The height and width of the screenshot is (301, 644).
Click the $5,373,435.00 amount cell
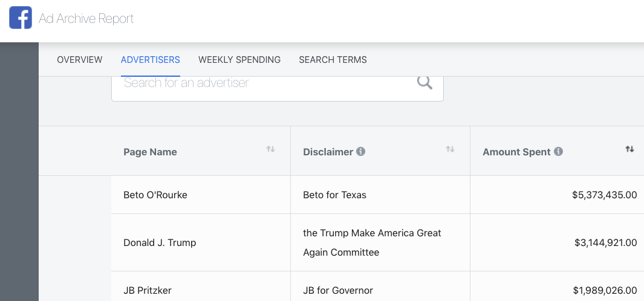pyautogui.click(x=604, y=195)
